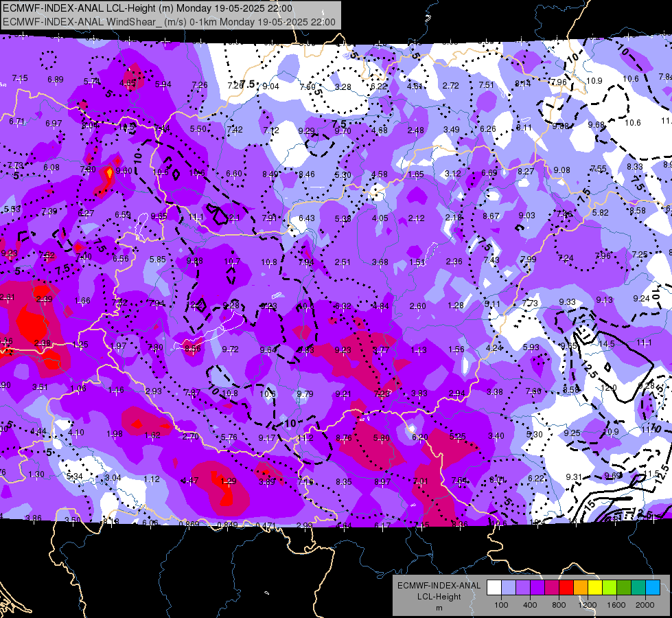Click ECMWF-INDEX-ANAL text in legend box

coord(439,586)
